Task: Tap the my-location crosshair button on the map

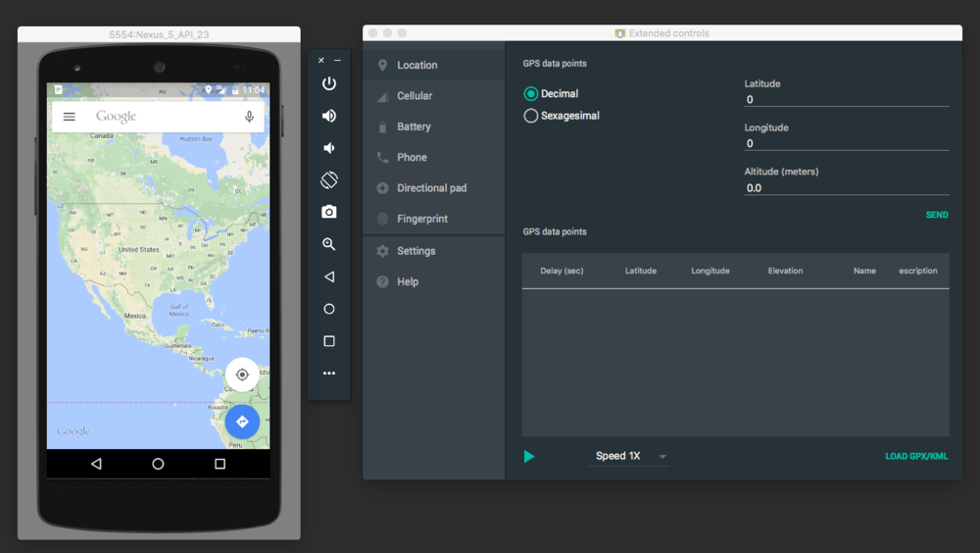Action: (242, 375)
